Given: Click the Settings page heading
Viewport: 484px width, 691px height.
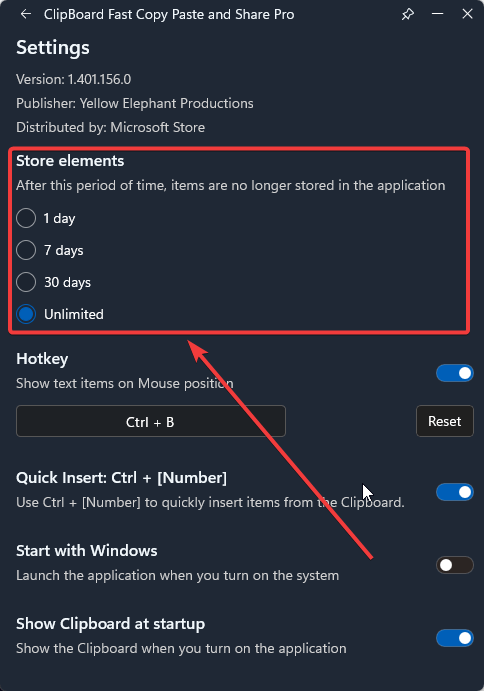Looking at the screenshot, I should point(53,48).
